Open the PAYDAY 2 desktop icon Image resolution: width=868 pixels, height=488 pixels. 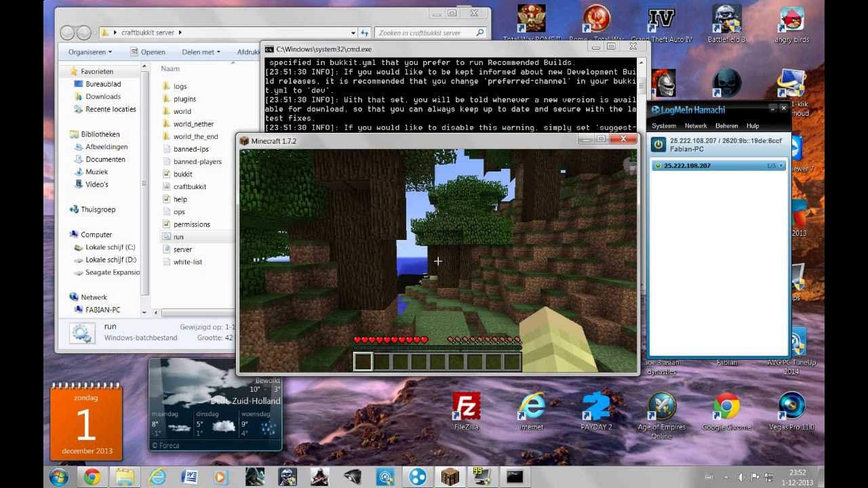[x=596, y=411]
